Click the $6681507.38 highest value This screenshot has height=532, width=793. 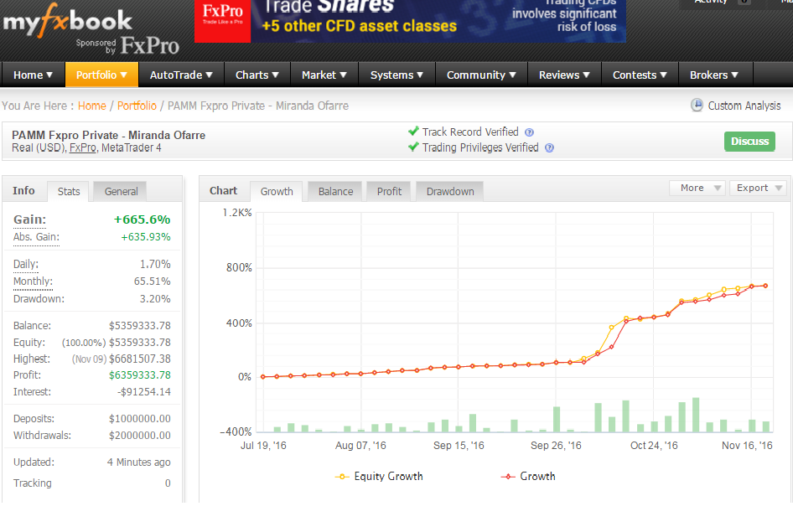(140, 359)
